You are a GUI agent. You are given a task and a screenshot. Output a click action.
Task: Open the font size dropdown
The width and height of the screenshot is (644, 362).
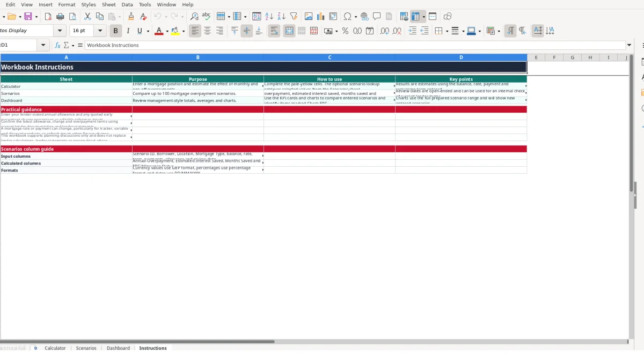100,31
